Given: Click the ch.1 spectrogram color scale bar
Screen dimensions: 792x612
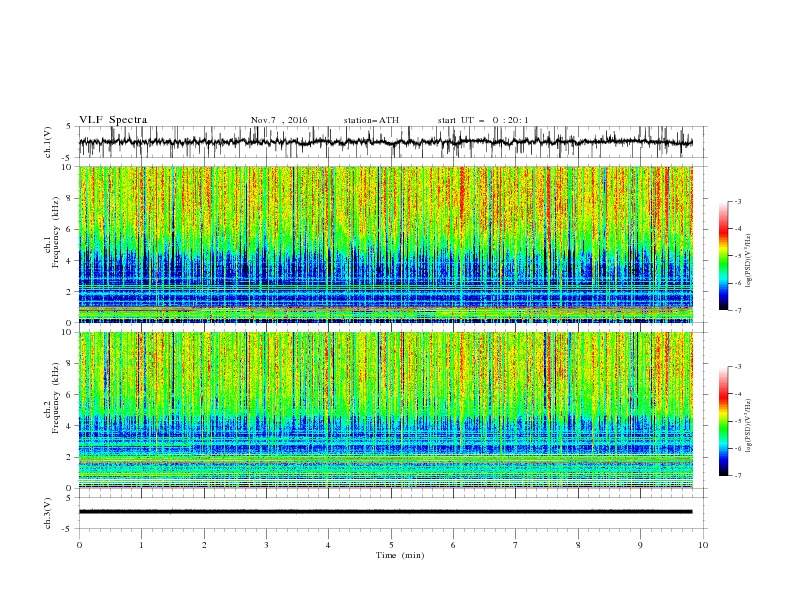Looking at the screenshot, I should click(x=723, y=256).
